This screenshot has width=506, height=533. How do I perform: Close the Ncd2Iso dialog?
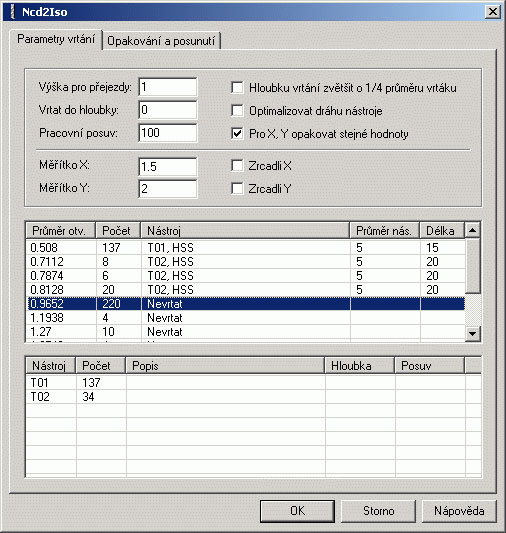pos(493,12)
